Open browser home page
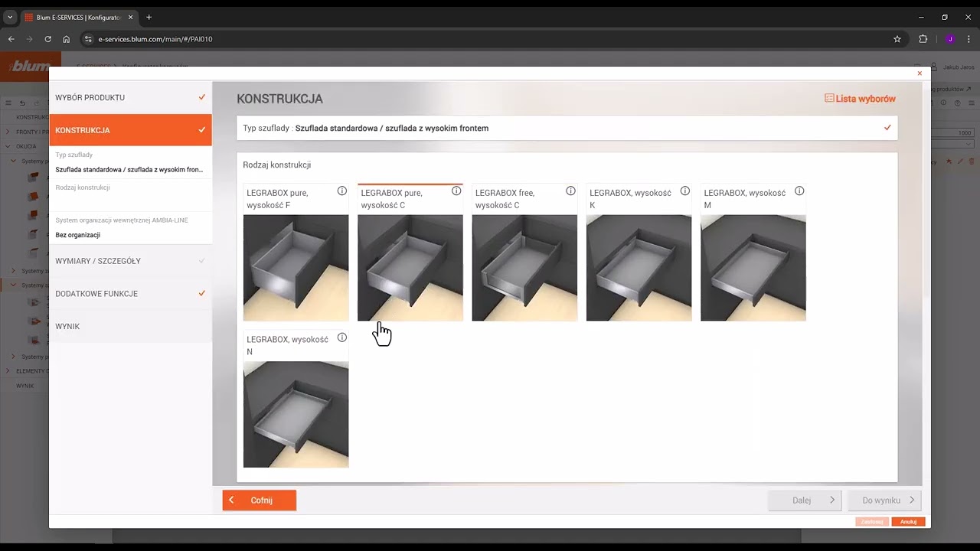This screenshot has width=980, height=551. point(67,39)
